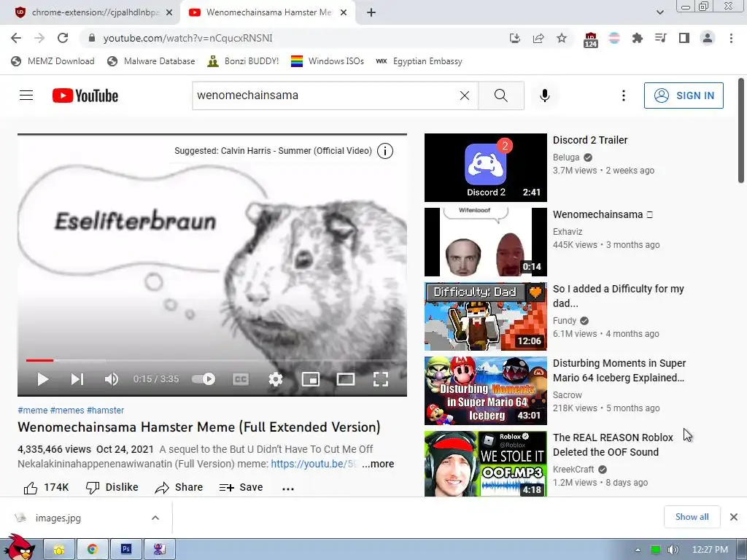Open the Discord 2 Trailer thumbnail

click(x=485, y=168)
